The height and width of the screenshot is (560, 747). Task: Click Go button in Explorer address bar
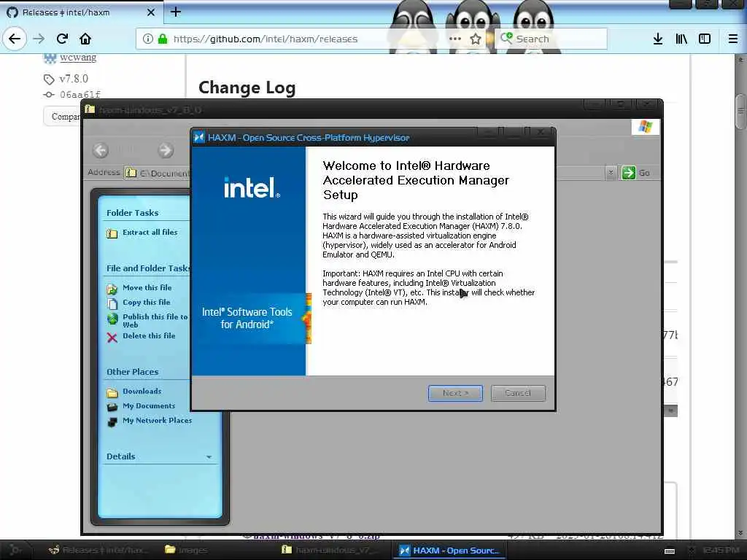636,172
